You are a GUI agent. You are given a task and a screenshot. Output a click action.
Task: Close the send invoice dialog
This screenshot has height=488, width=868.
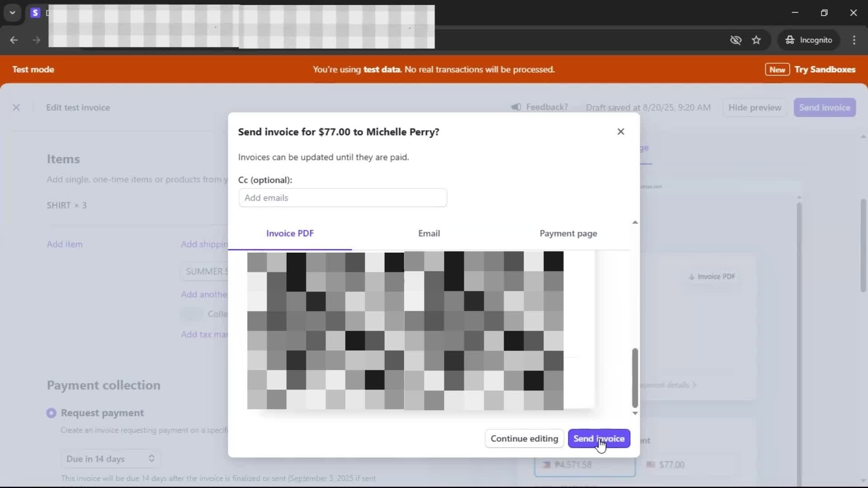pyautogui.click(x=620, y=131)
